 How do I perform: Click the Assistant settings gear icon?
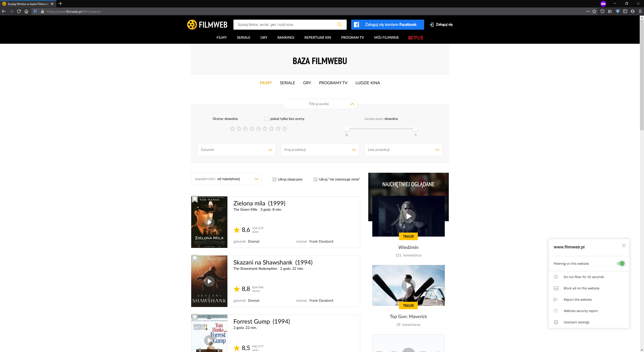pos(556,322)
